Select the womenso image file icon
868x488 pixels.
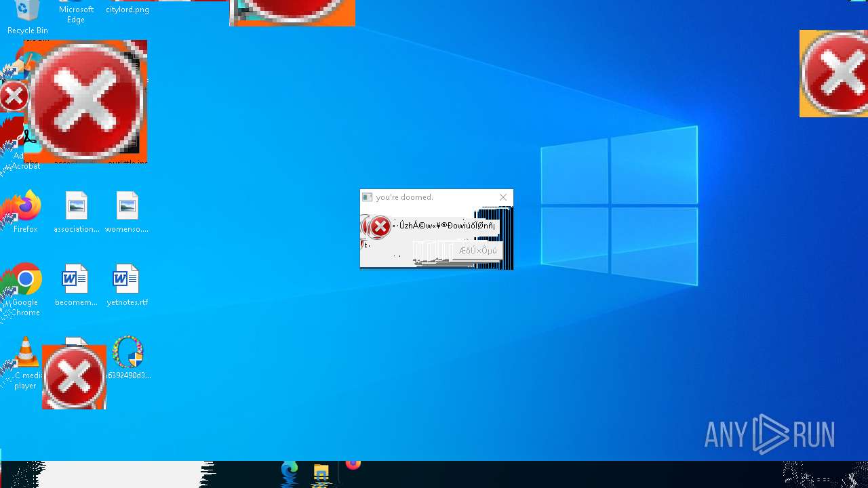point(127,213)
